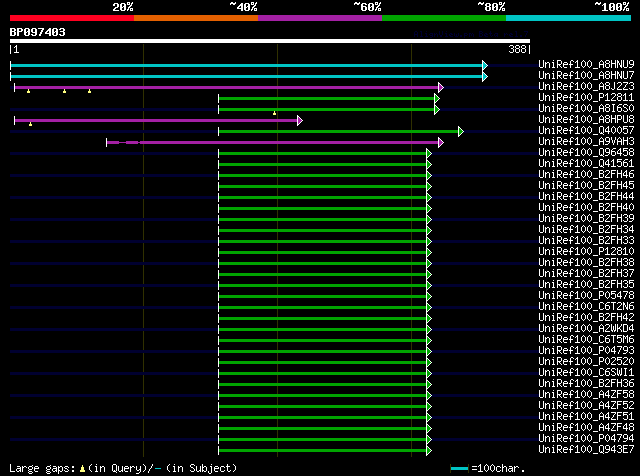The image size is (640, 476).
Task: Select UniRef100_C6T5M6 label
Action: [x=586, y=340]
